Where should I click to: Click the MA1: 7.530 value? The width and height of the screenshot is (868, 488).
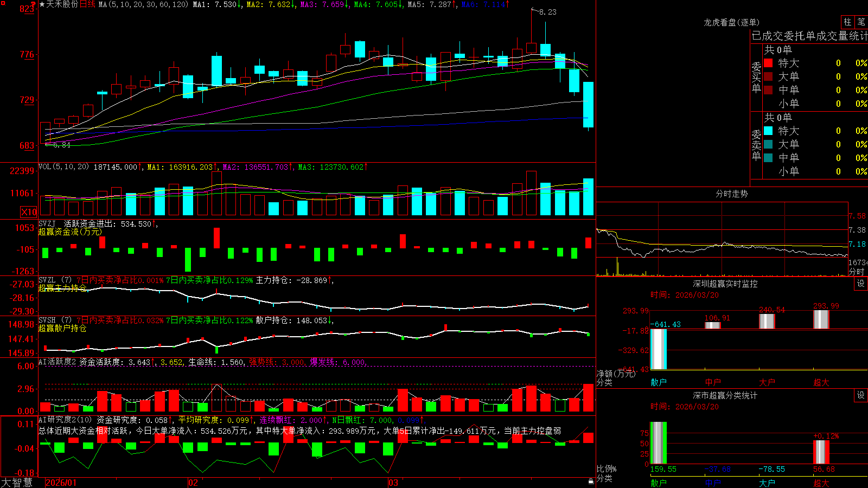(x=217, y=4)
